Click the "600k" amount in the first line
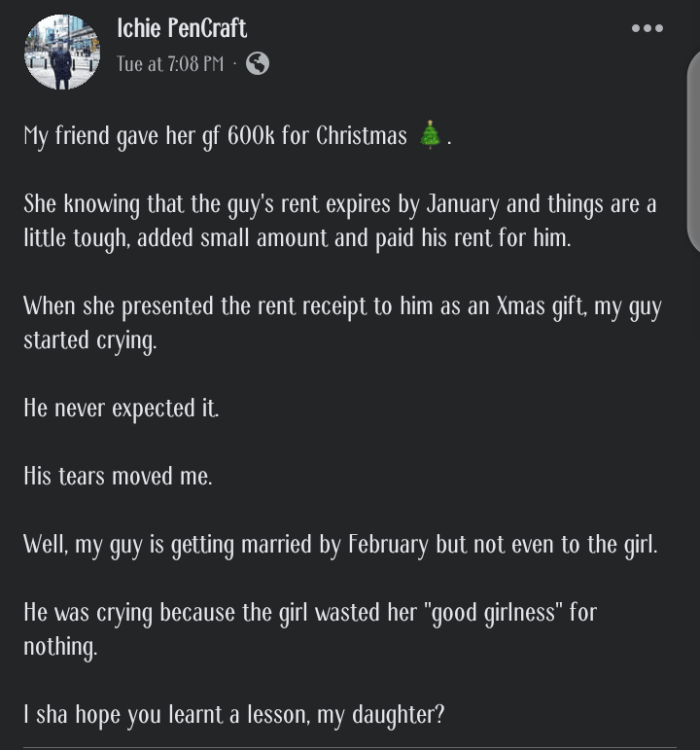 252,135
